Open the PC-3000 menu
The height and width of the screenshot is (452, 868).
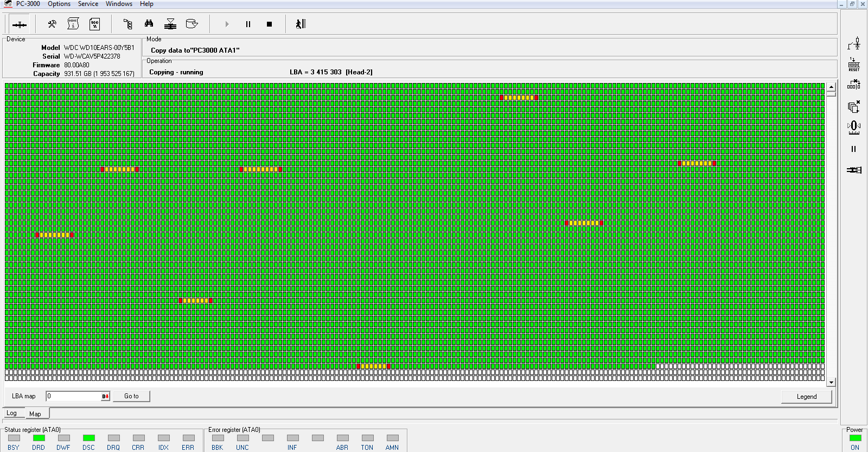(x=28, y=4)
